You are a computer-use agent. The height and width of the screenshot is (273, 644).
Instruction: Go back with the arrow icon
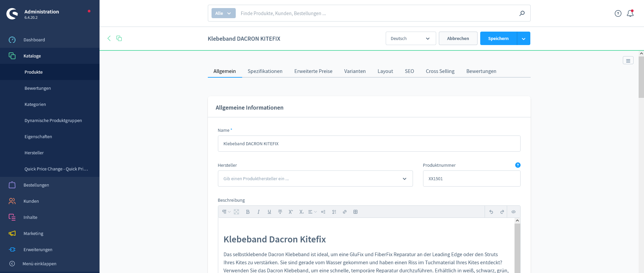109,38
